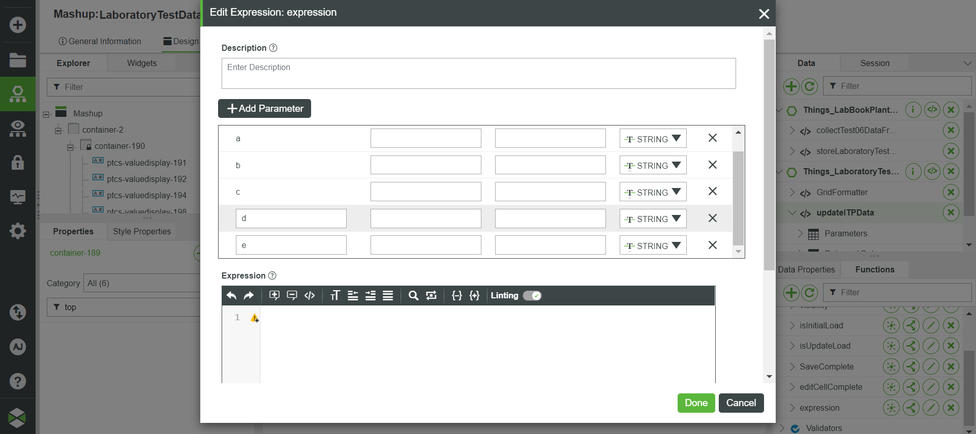This screenshot has height=434, width=976.
Task: Remove parameter e with its X icon
Action: [x=713, y=245]
